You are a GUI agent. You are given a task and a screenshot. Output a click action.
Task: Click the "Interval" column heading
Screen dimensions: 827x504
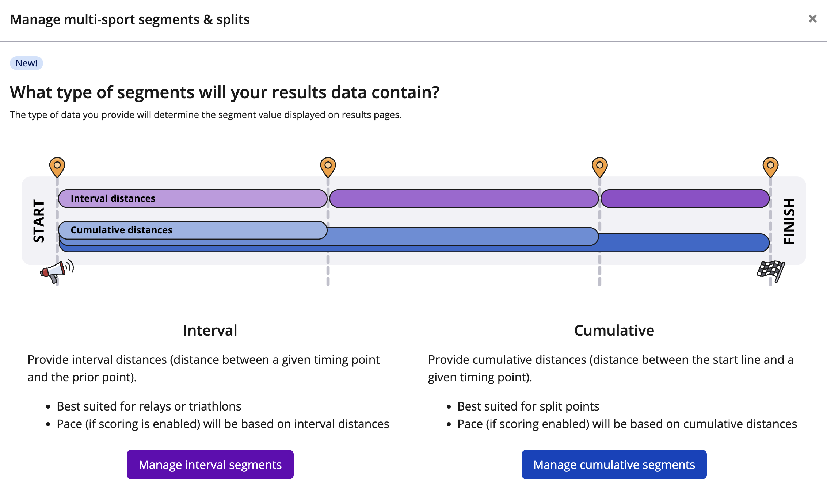[x=210, y=331]
